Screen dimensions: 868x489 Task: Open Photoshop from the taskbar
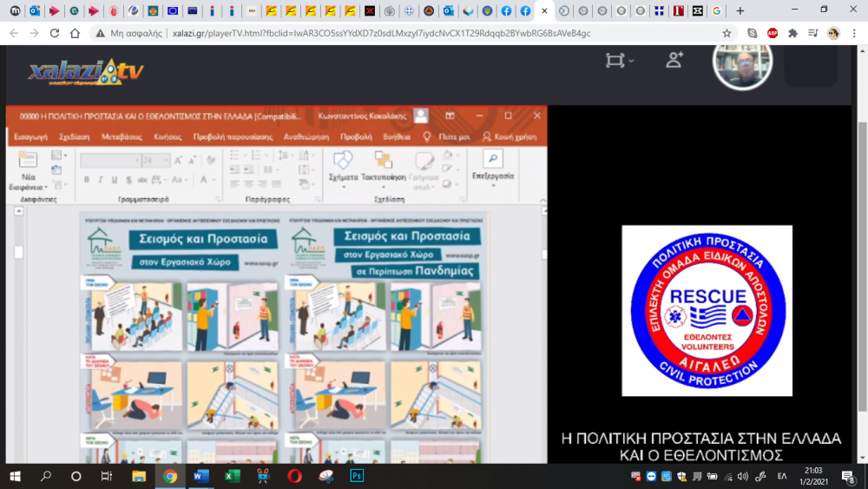coord(357,476)
